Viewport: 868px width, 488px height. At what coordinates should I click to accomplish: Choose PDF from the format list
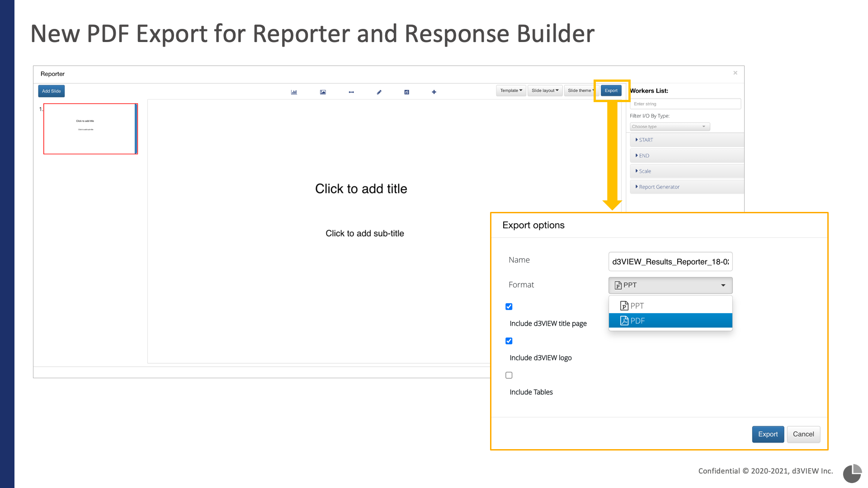pyautogui.click(x=670, y=321)
